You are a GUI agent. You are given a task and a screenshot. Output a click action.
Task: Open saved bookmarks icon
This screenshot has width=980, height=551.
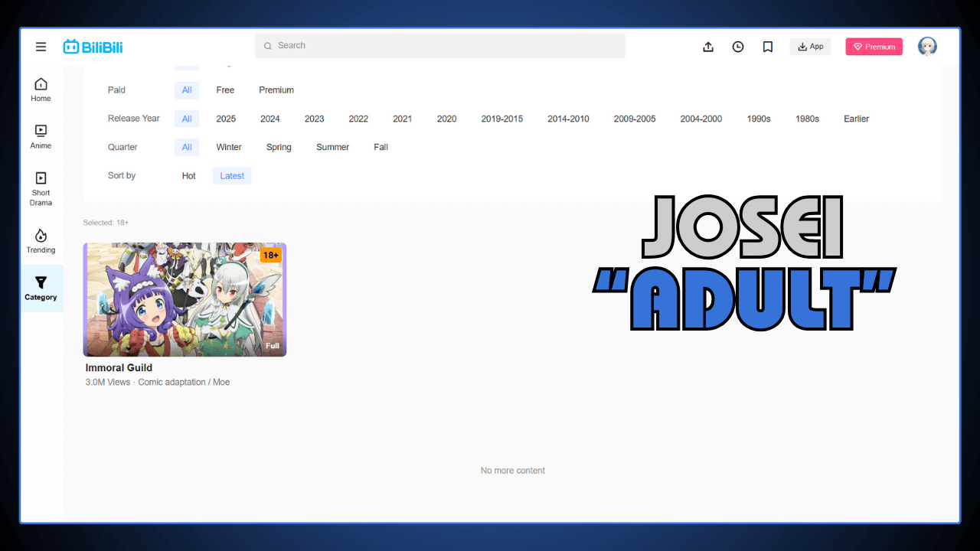767,47
